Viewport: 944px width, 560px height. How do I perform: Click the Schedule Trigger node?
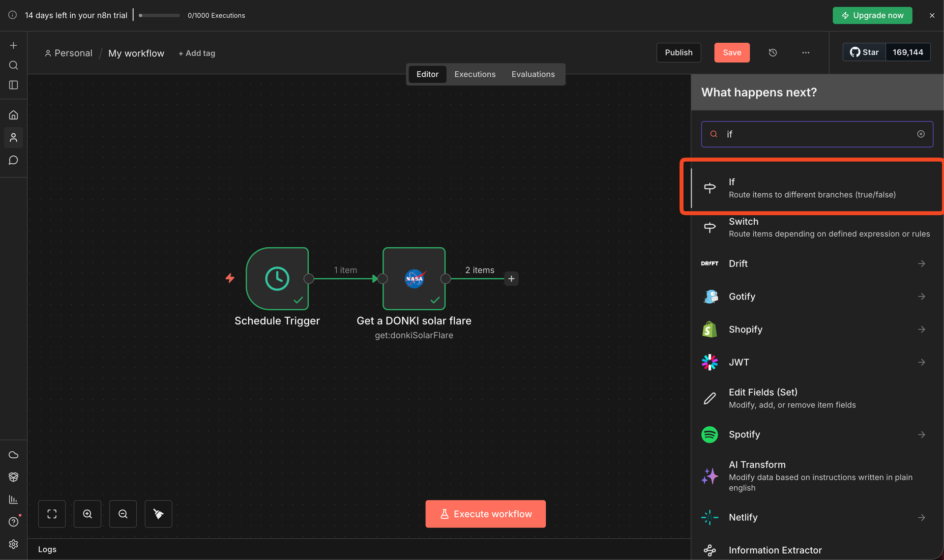pos(277,279)
